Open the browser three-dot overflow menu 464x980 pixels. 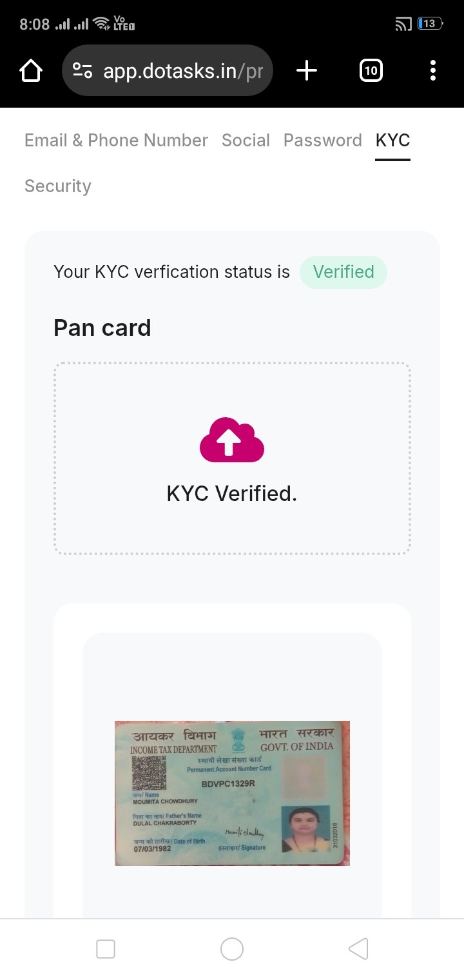(x=433, y=71)
